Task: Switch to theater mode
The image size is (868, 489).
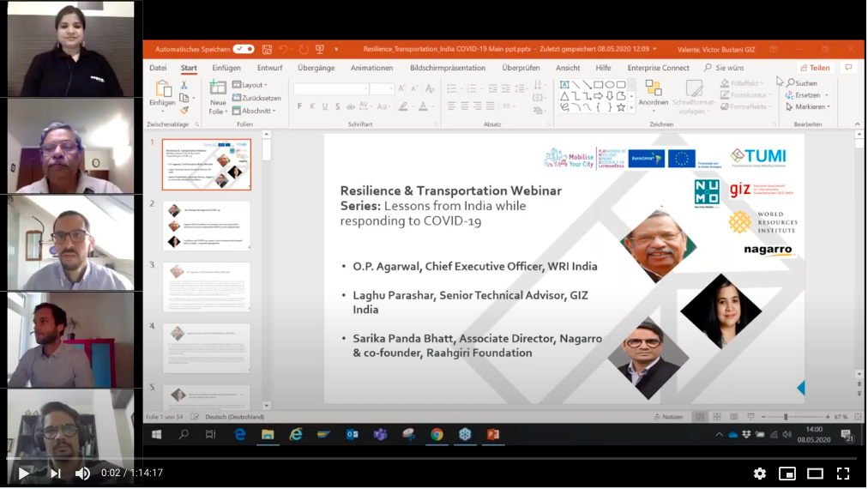Action: (x=815, y=473)
